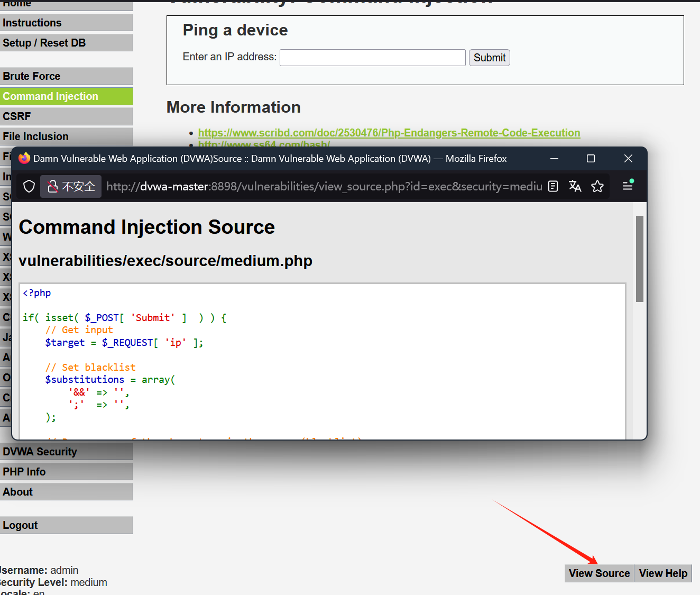Select File Inclusion menu item

pos(66,136)
